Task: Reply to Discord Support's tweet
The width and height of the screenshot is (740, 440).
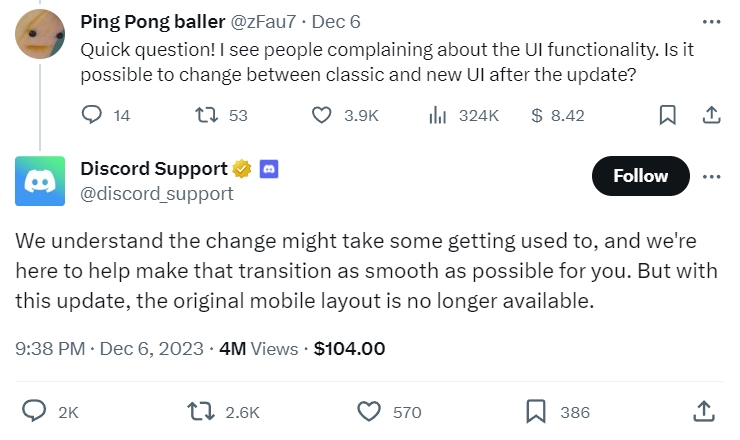Action: click(x=36, y=411)
